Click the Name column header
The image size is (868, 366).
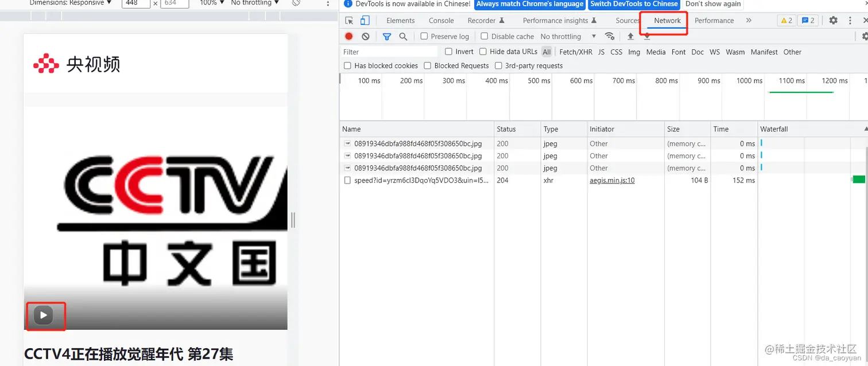(417, 129)
